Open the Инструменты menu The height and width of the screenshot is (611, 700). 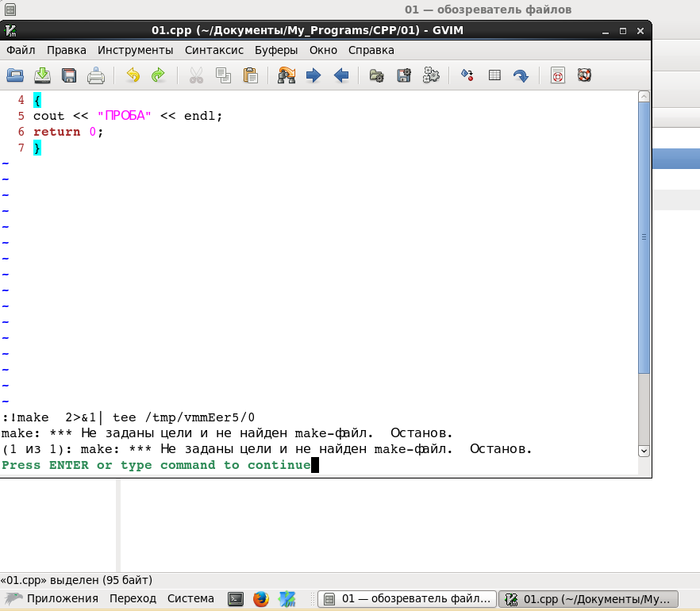(x=135, y=50)
